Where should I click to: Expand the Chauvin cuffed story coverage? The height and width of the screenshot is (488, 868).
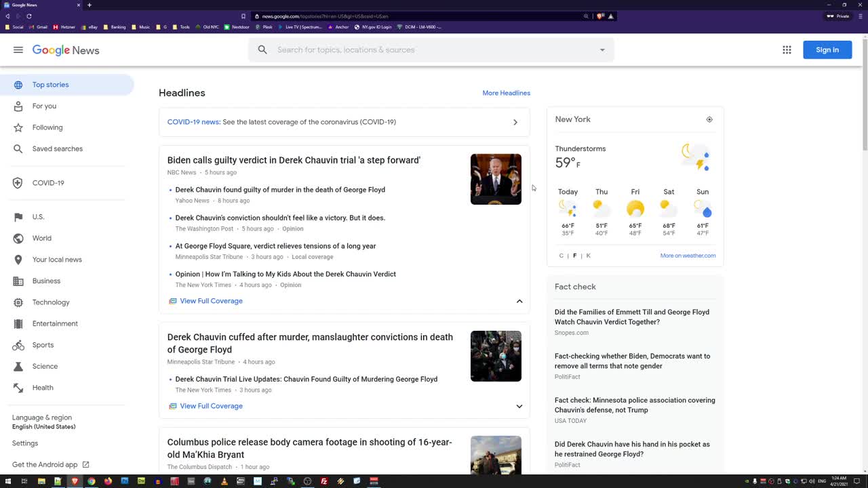click(519, 406)
